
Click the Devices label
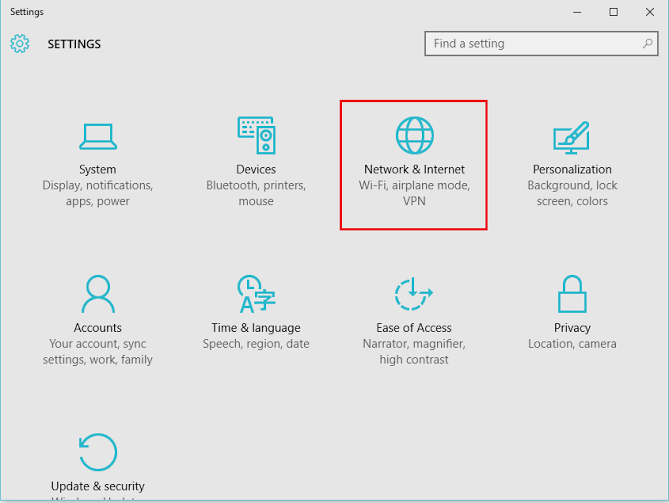pyautogui.click(x=256, y=169)
